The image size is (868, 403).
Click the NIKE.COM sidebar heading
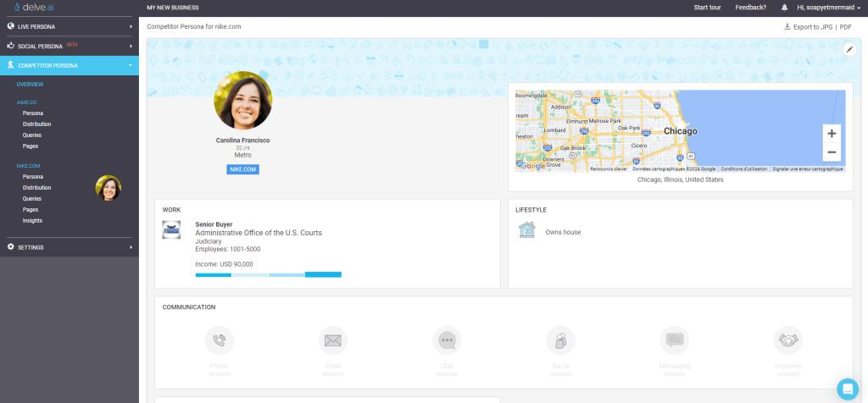[x=28, y=166]
